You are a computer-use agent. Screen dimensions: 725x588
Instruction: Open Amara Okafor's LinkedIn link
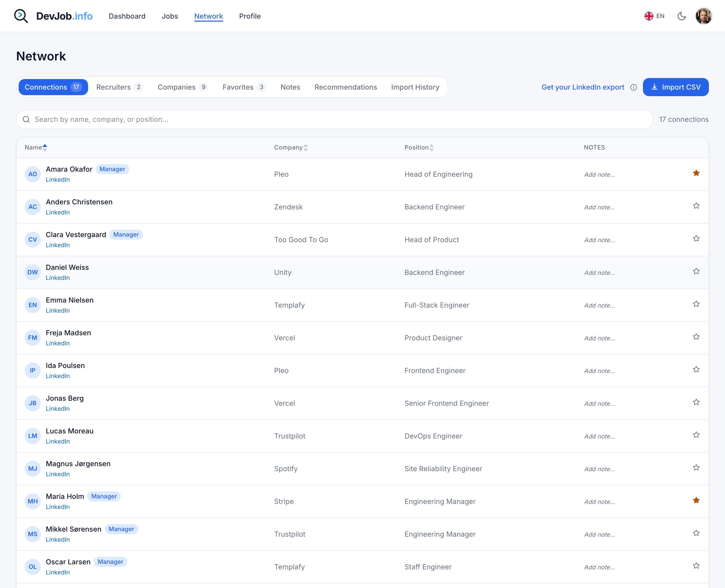58,179
